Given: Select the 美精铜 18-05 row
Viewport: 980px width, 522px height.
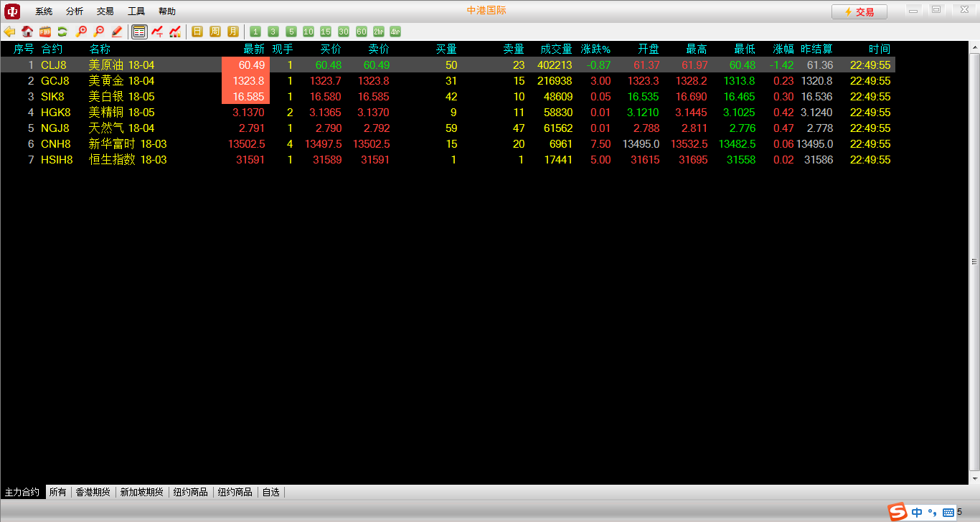Looking at the screenshot, I should [448, 112].
